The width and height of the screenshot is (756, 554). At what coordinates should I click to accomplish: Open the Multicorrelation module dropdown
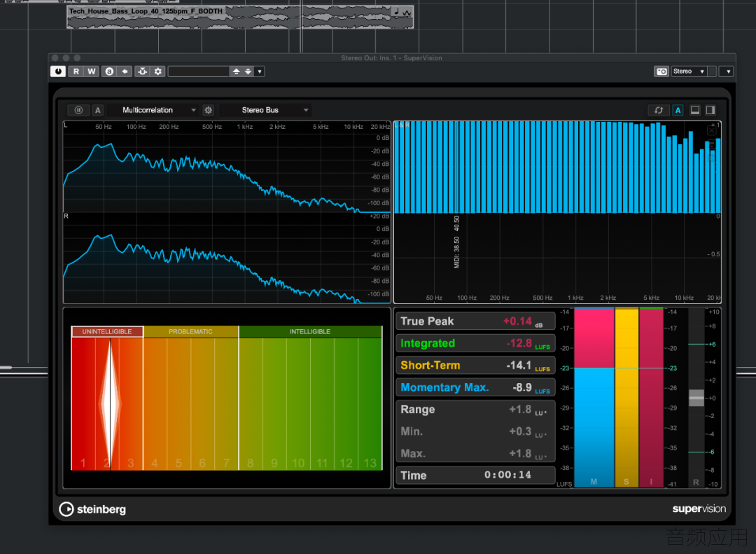point(154,110)
